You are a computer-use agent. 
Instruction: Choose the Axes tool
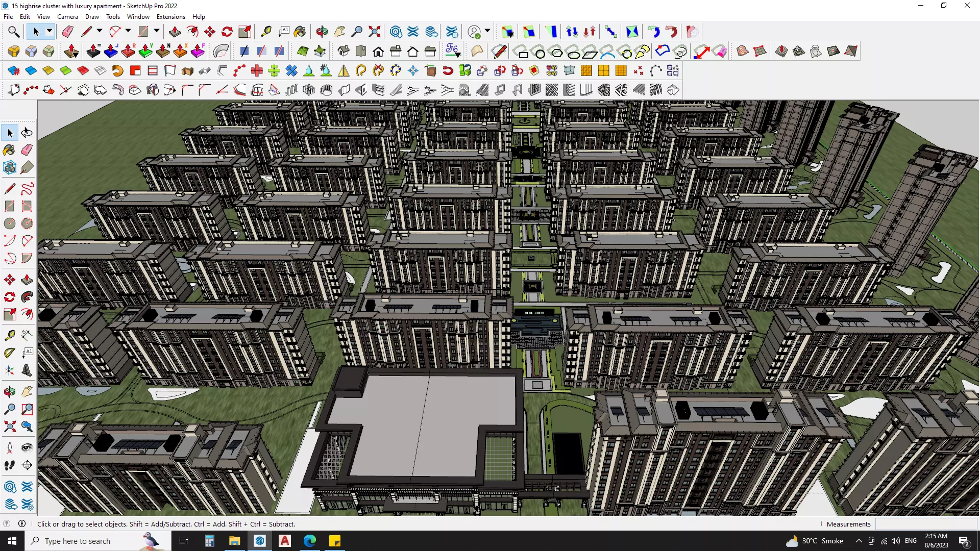(x=9, y=370)
